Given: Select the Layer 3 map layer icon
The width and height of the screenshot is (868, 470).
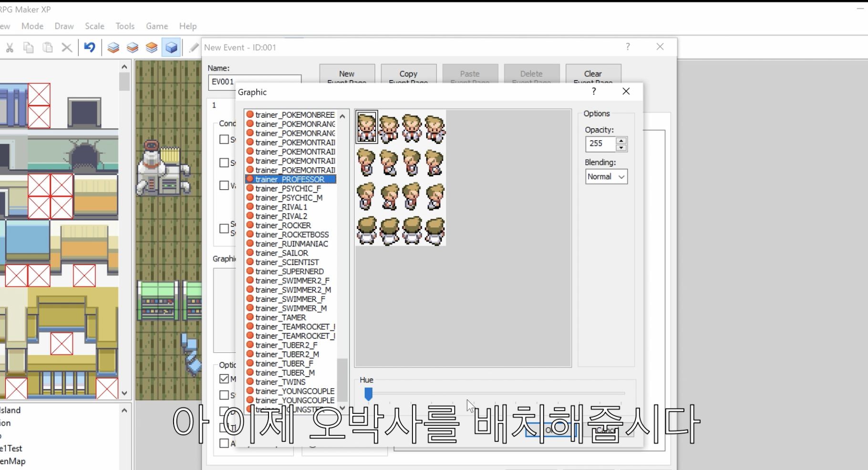Looking at the screenshot, I should click(152, 48).
